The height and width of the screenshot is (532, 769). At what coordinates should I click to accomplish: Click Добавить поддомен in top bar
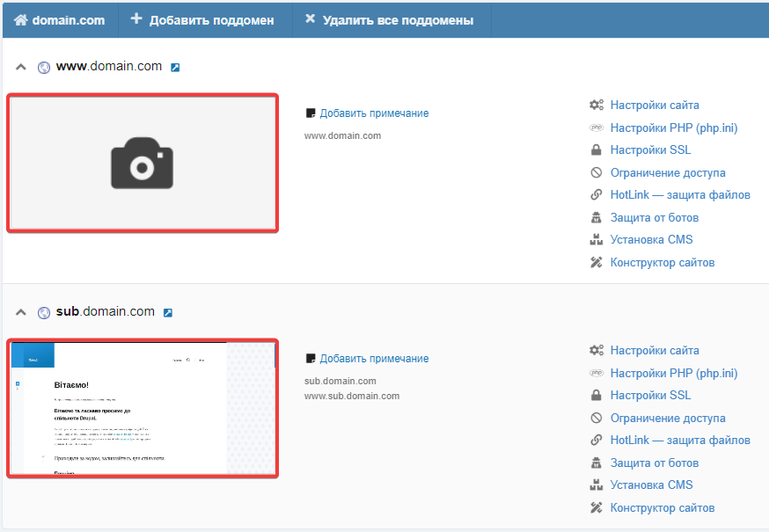(x=202, y=19)
